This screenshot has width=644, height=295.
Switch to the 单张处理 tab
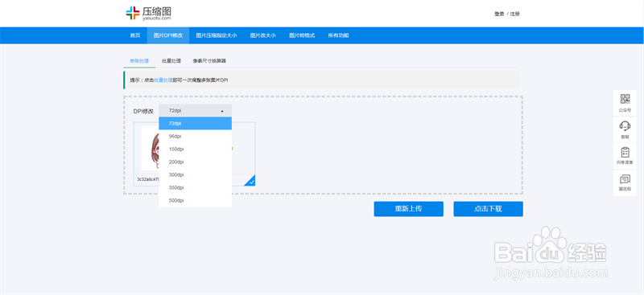[139, 61]
